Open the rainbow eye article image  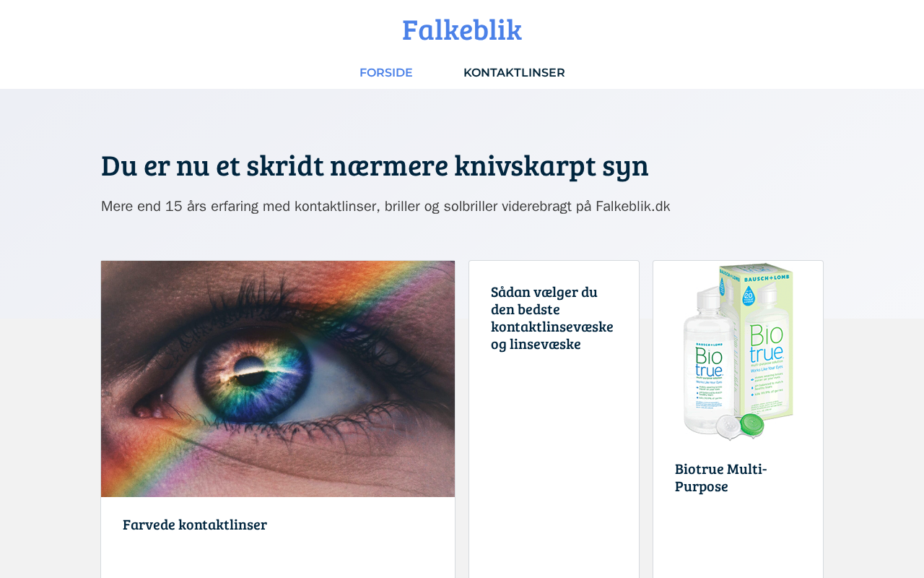(278, 379)
